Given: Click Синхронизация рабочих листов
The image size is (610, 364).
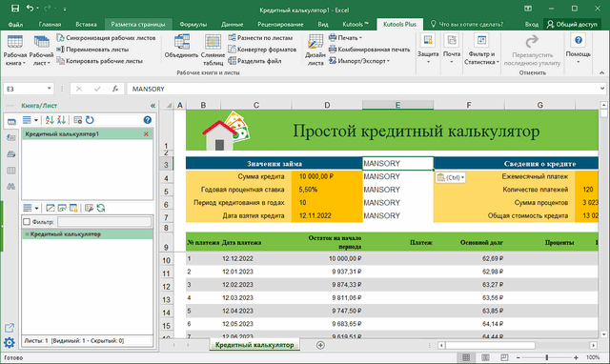Looking at the screenshot, I should pos(106,38).
